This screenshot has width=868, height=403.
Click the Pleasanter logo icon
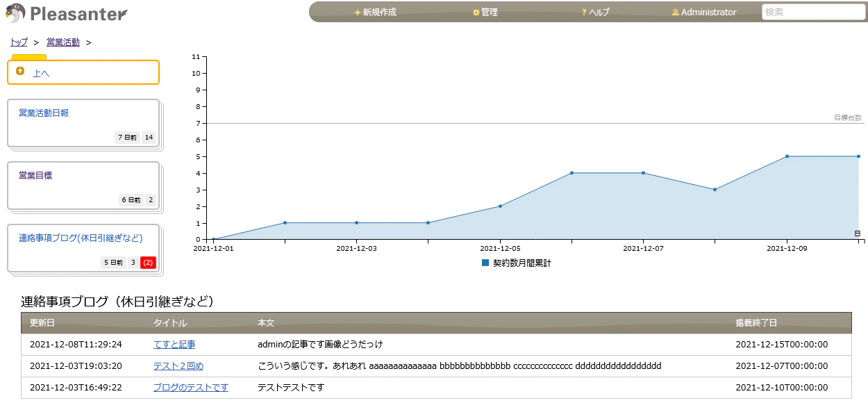(15, 13)
